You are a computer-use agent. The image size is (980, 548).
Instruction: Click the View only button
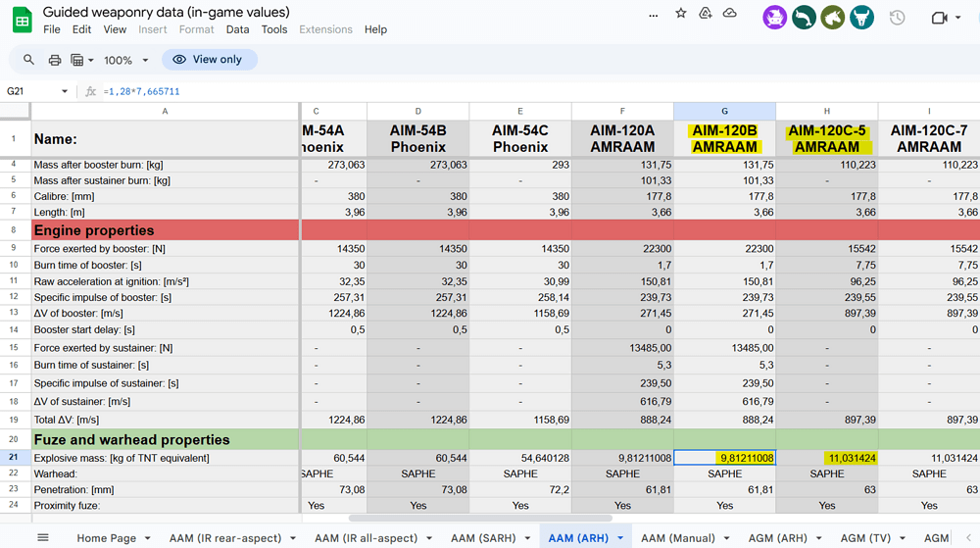click(x=209, y=60)
